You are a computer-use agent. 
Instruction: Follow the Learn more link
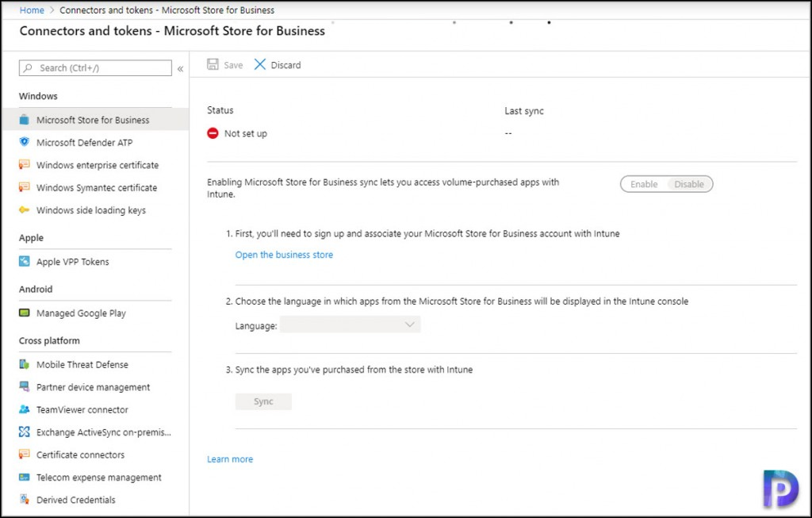tap(230, 459)
